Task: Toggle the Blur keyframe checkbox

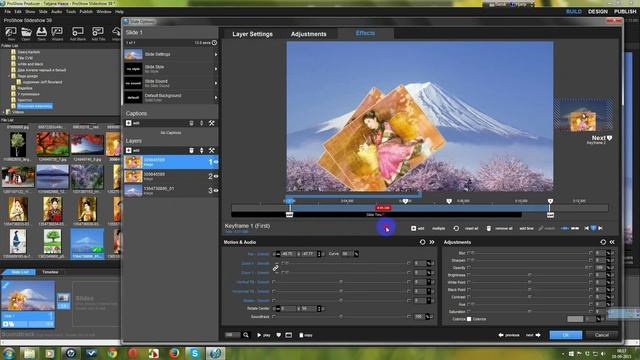Action: [469, 253]
